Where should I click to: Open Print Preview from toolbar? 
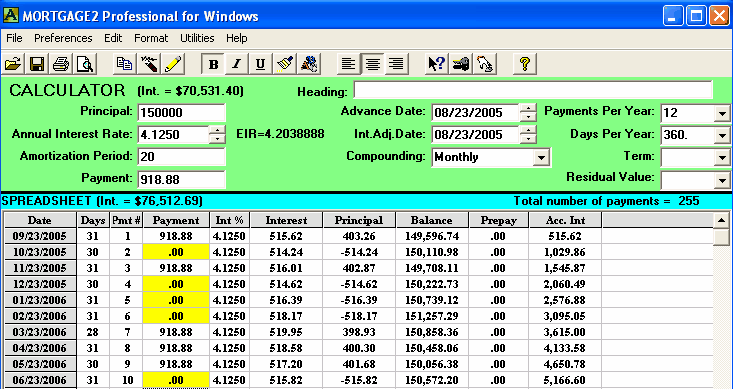click(x=85, y=64)
